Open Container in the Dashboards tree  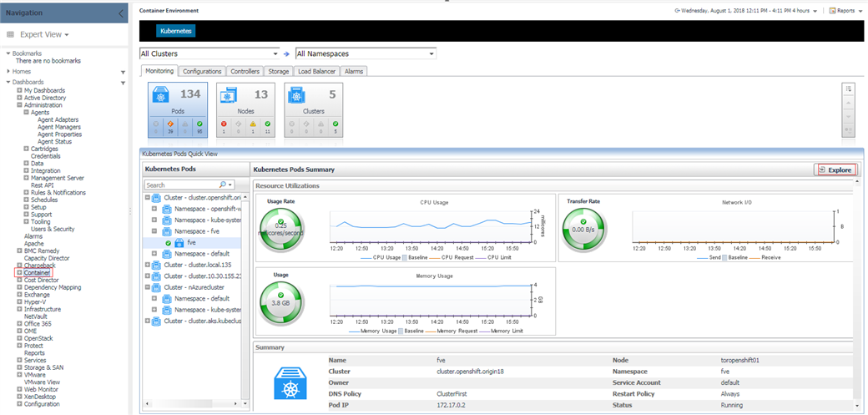coord(37,272)
